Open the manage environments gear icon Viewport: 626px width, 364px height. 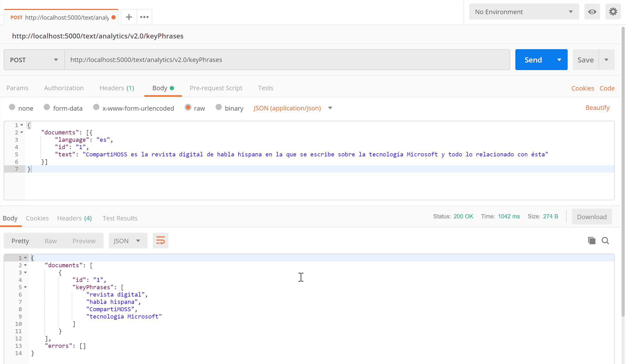tap(613, 12)
